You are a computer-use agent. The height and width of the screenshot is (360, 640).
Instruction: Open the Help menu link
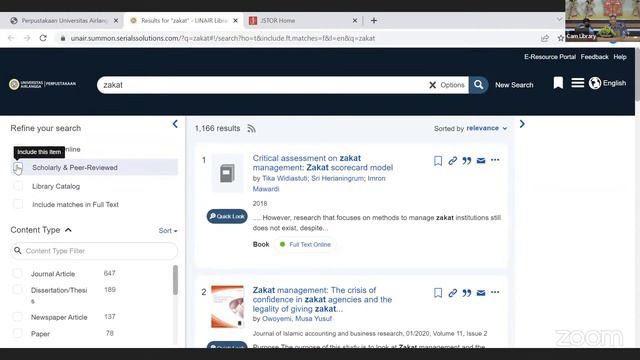620,57
